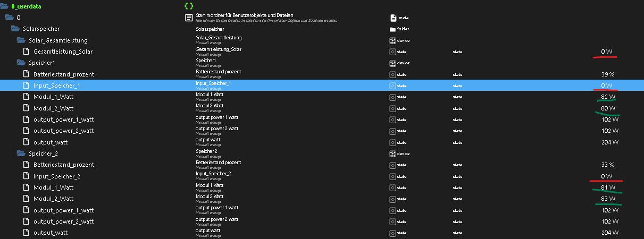Click the 0 W value of Input_Speicher_1

coord(607,86)
